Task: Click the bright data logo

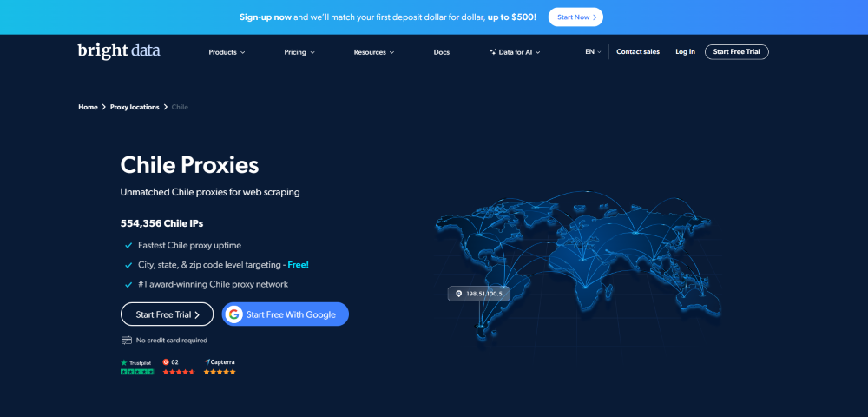Action: (x=119, y=51)
